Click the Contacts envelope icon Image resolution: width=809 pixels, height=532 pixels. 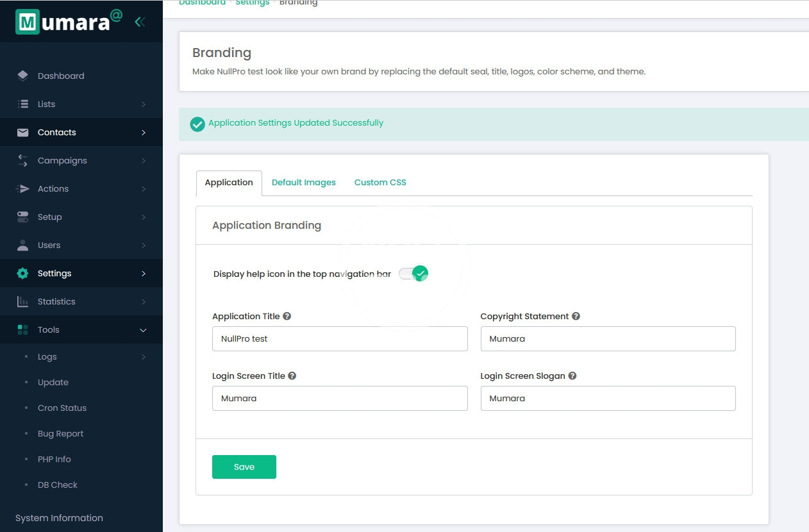click(23, 132)
